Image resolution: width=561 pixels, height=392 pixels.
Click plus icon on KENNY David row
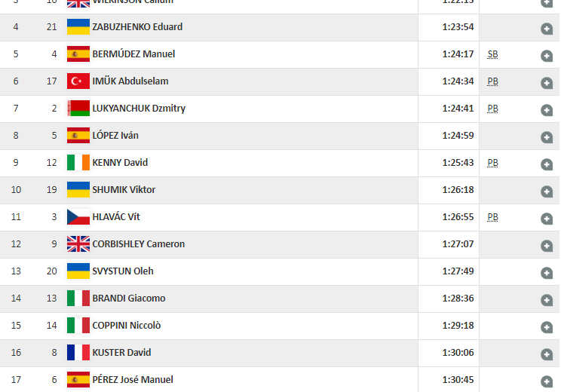(x=547, y=164)
